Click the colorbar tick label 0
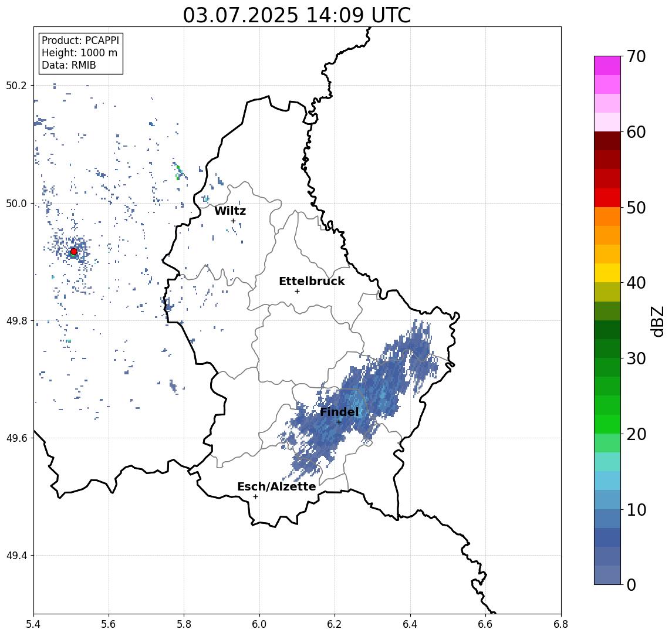 [x=632, y=584]
